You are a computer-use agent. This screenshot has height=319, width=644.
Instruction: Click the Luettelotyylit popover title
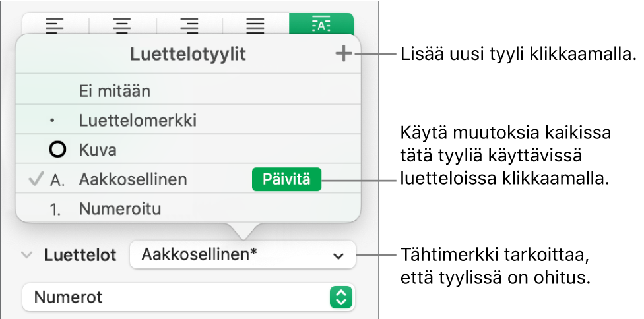(188, 55)
